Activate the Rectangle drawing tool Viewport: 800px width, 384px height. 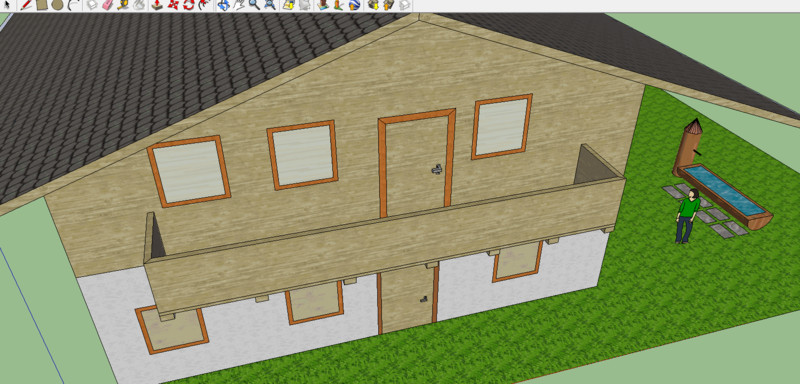(x=41, y=5)
